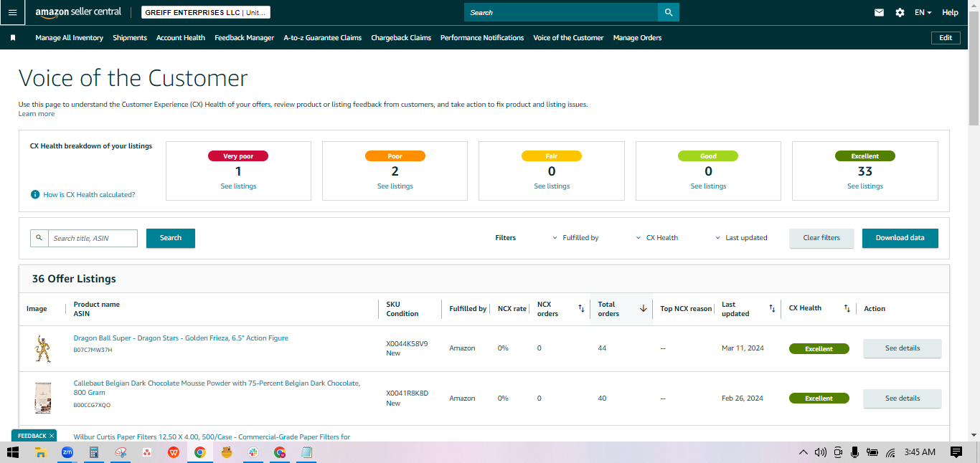980x463 pixels.
Task: Expand the CX Health filter
Action: (657, 238)
